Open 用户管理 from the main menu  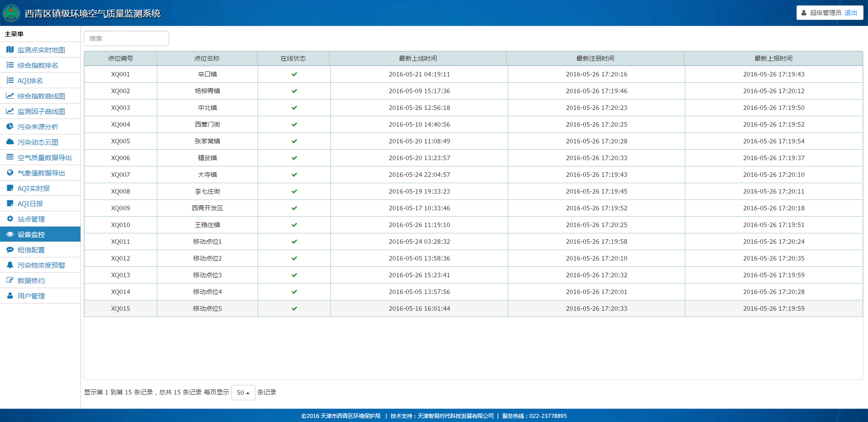[x=31, y=296]
